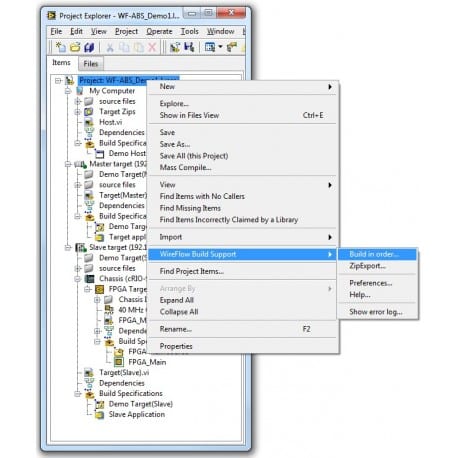Click the Paste toolbar icon
Viewport: 458px width, 458px height.
138,47
